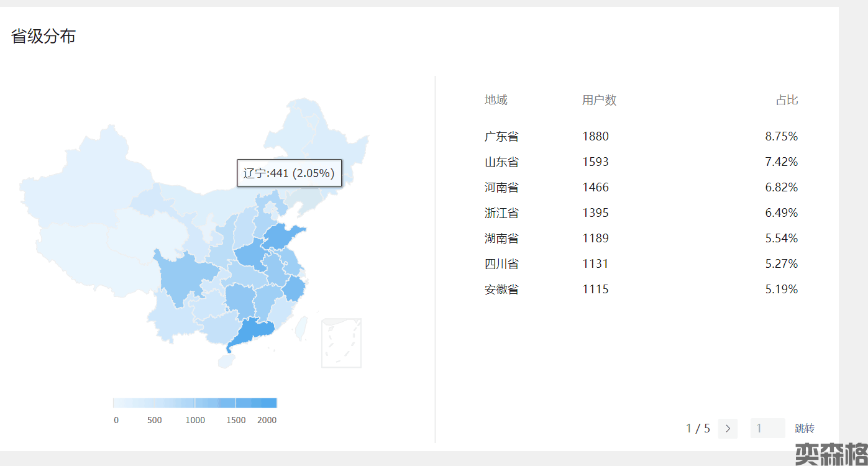Click the South China Sea inset map

(341, 342)
